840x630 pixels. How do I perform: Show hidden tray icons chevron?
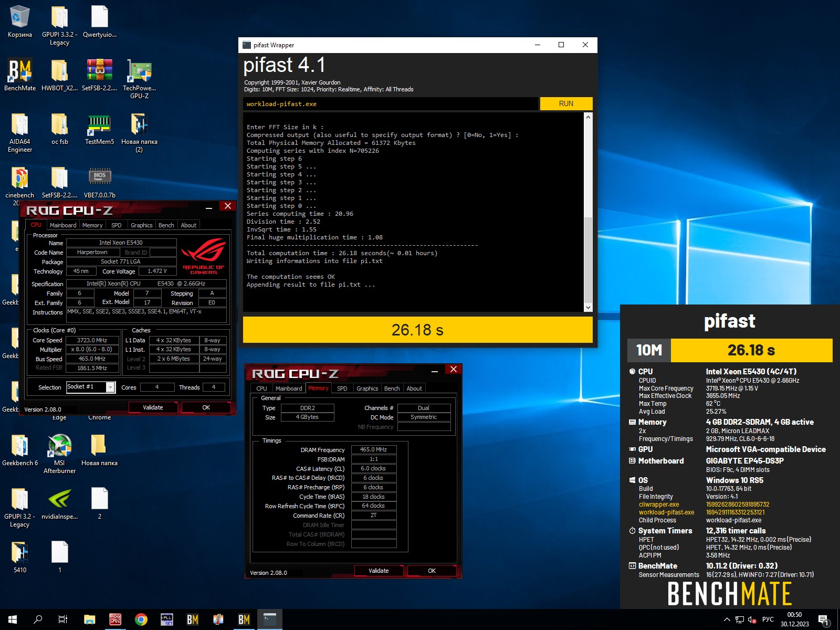point(727,619)
